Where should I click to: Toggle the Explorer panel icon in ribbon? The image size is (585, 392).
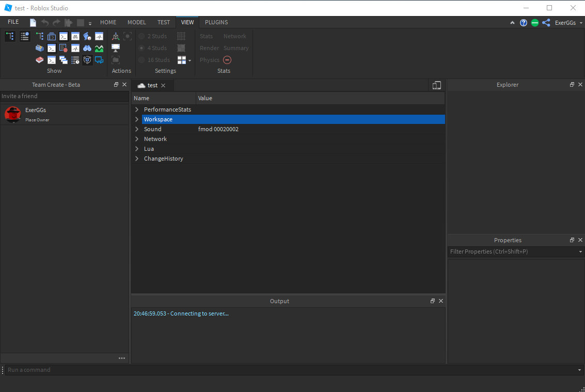[10, 36]
